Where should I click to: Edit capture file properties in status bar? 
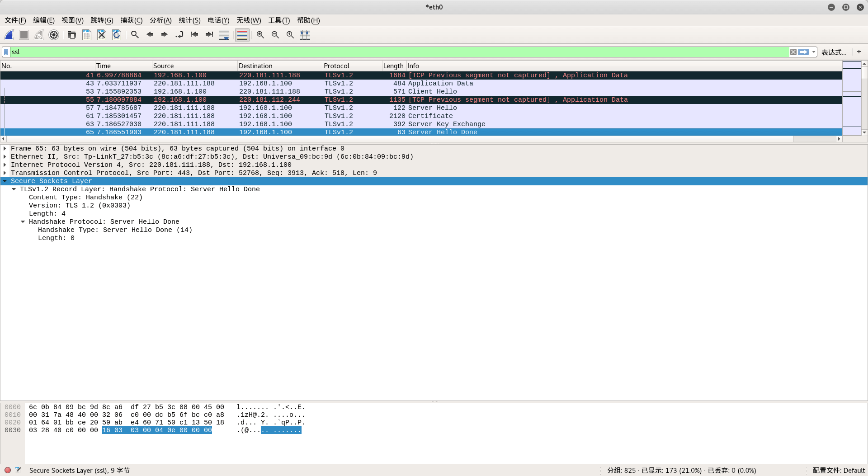click(18, 470)
